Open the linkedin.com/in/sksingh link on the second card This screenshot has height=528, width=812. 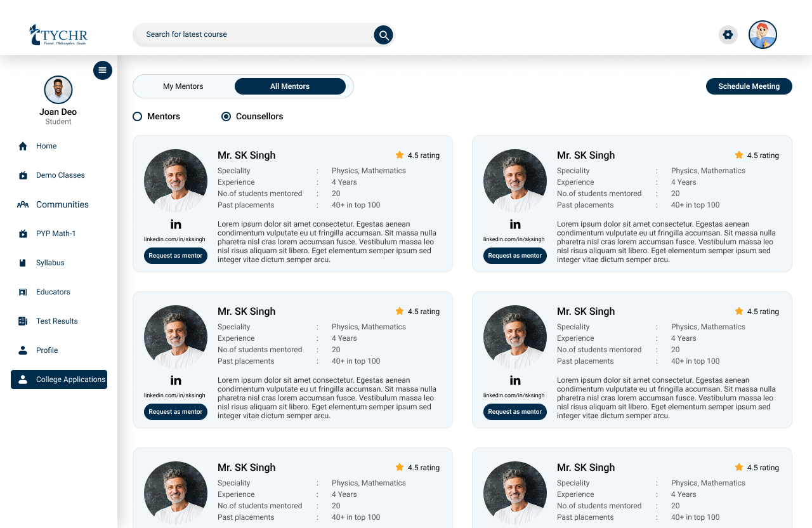[514, 239]
